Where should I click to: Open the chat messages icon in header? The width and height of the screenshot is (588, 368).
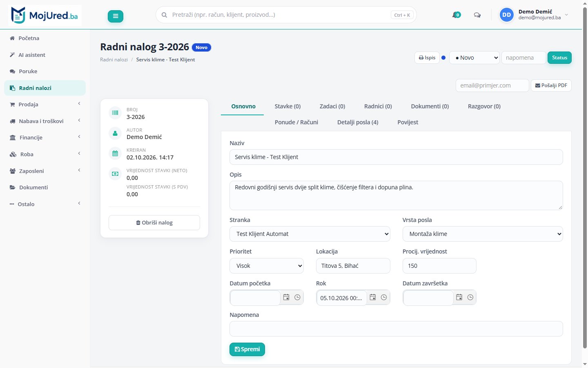(477, 15)
